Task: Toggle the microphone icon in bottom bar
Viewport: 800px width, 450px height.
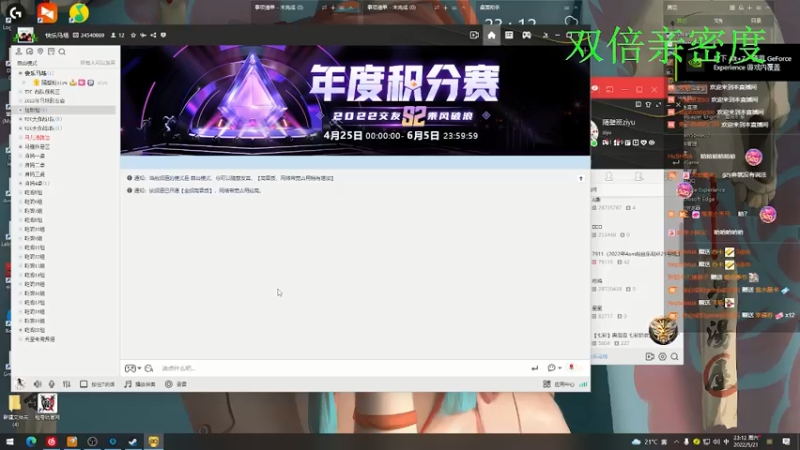Action: coord(52,384)
